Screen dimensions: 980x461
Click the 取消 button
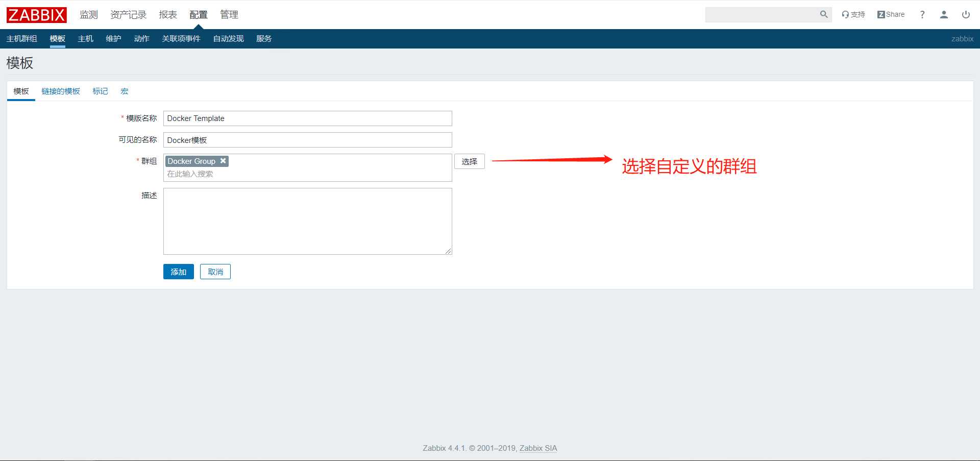[215, 272]
